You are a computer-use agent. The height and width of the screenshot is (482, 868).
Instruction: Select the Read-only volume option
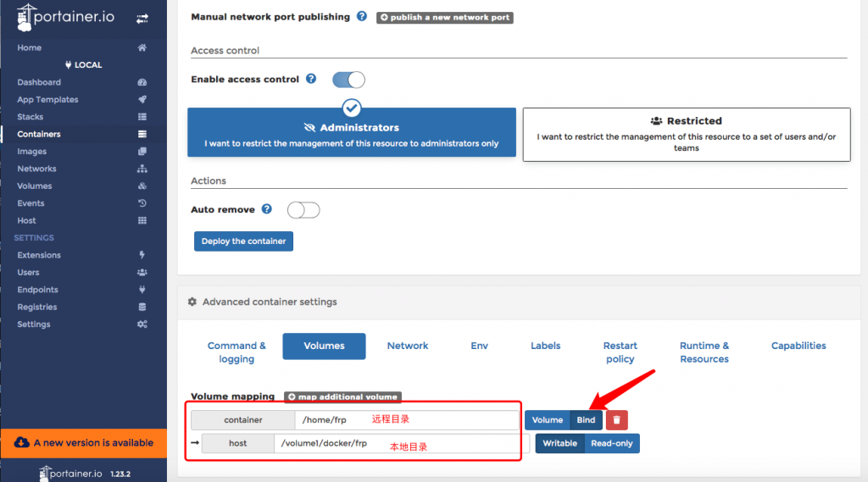tap(611, 443)
